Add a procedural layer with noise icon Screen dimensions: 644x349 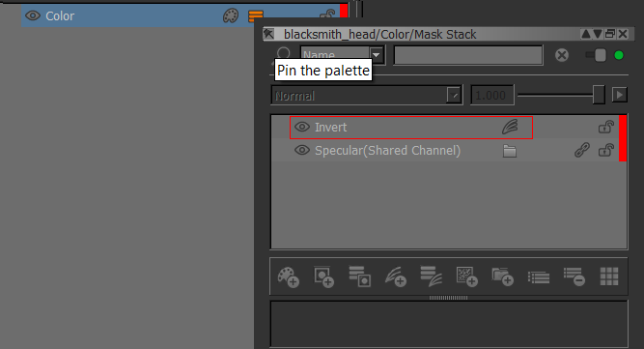[467, 276]
